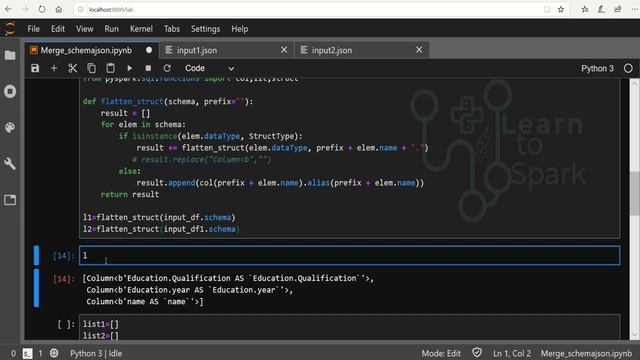Insert a new cell with the plus icon

click(54, 68)
